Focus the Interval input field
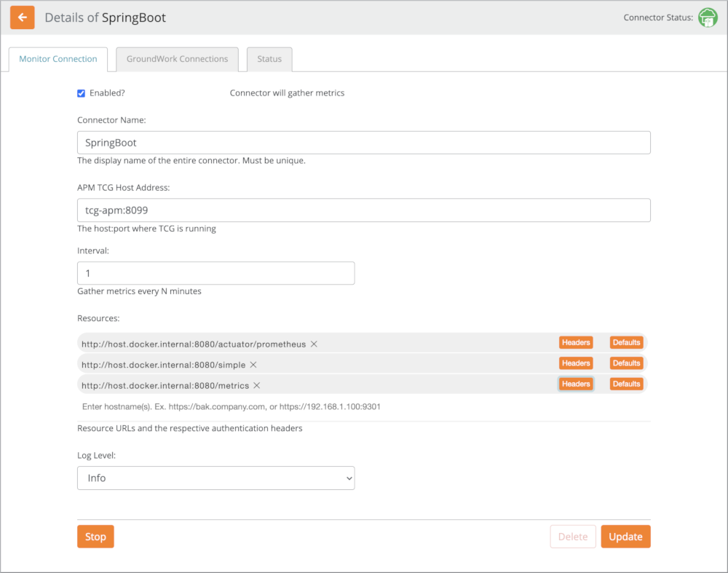Image resolution: width=728 pixels, height=573 pixels. click(x=216, y=273)
